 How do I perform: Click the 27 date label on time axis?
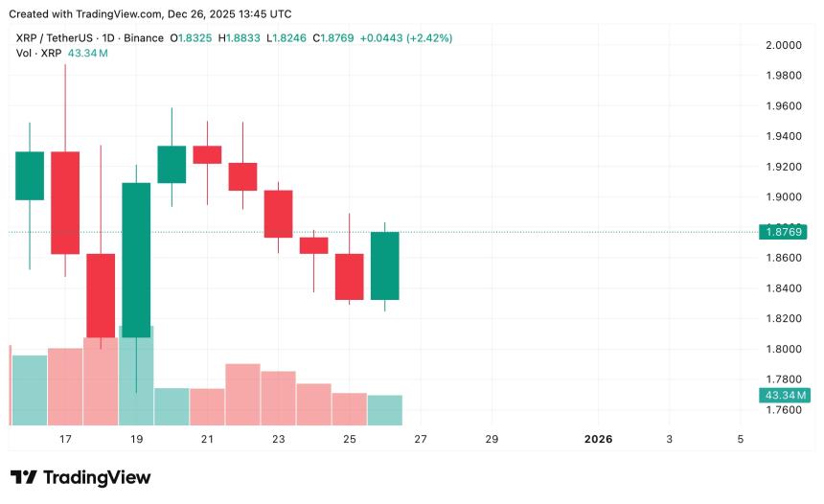click(420, 439)
